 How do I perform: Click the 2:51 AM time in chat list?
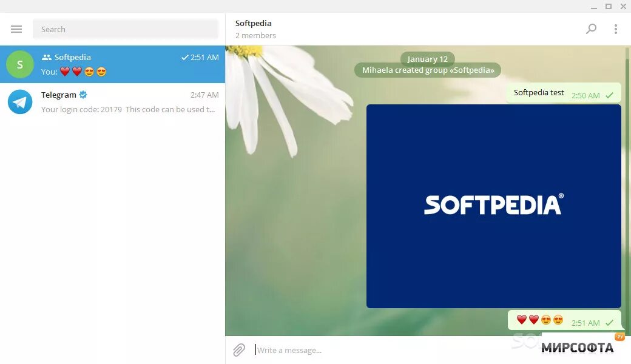click(204, 58)
